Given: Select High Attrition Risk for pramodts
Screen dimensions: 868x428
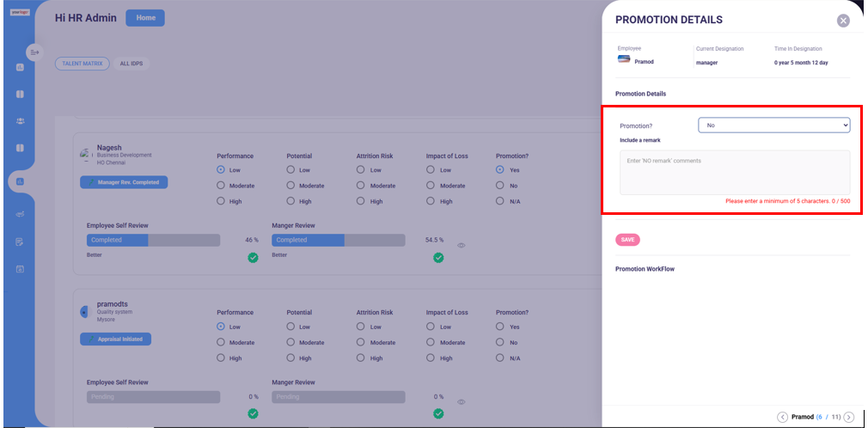Looking at the screenshot, I should tap(360, 358).
